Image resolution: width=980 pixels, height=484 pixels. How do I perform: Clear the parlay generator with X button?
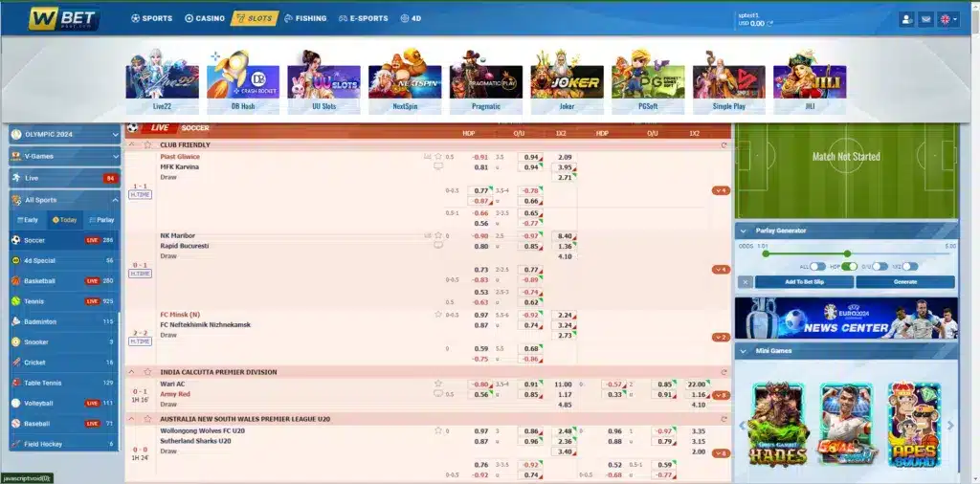(745, 282)
